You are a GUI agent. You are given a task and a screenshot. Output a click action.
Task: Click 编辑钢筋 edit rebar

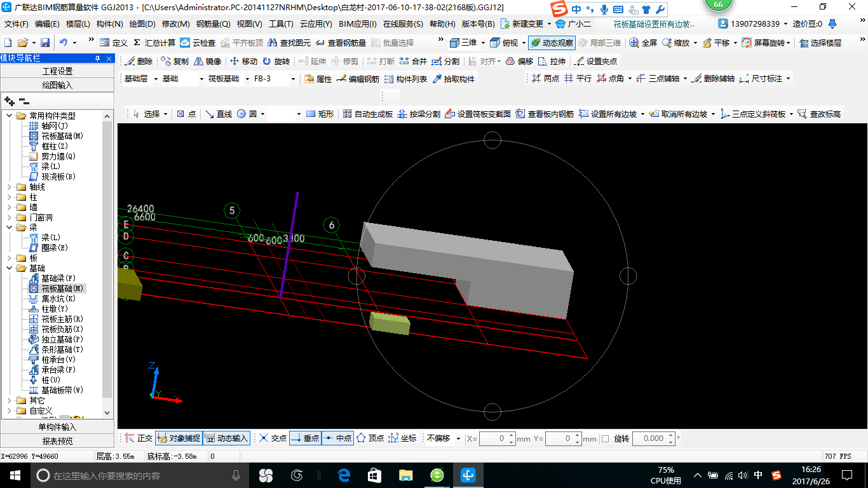(x=358, y=79)
